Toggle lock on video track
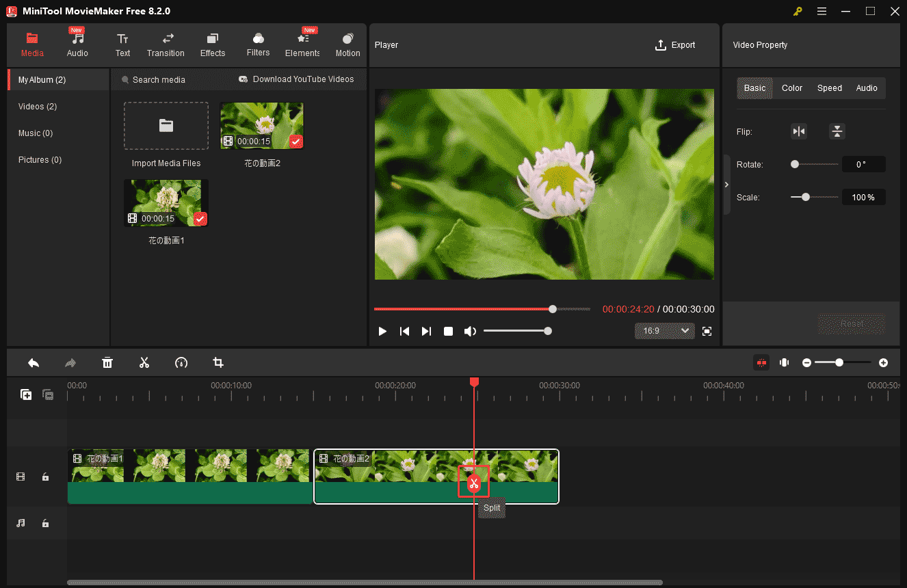The width and height of the screenshot is (907, 588). [45, 477]
